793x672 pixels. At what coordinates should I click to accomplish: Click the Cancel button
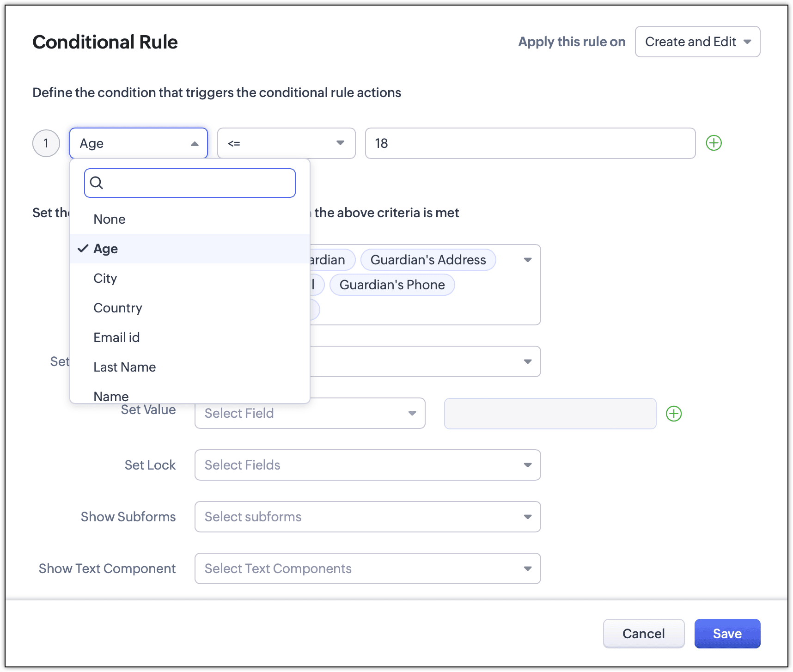643,634
